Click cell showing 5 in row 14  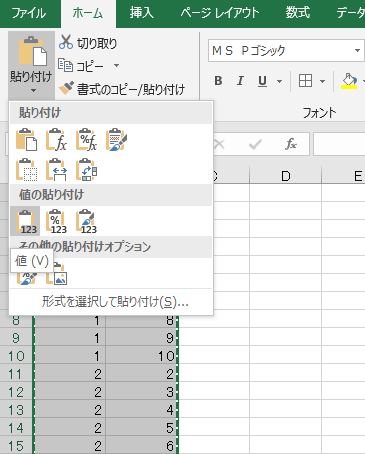(x=141, y=428)
